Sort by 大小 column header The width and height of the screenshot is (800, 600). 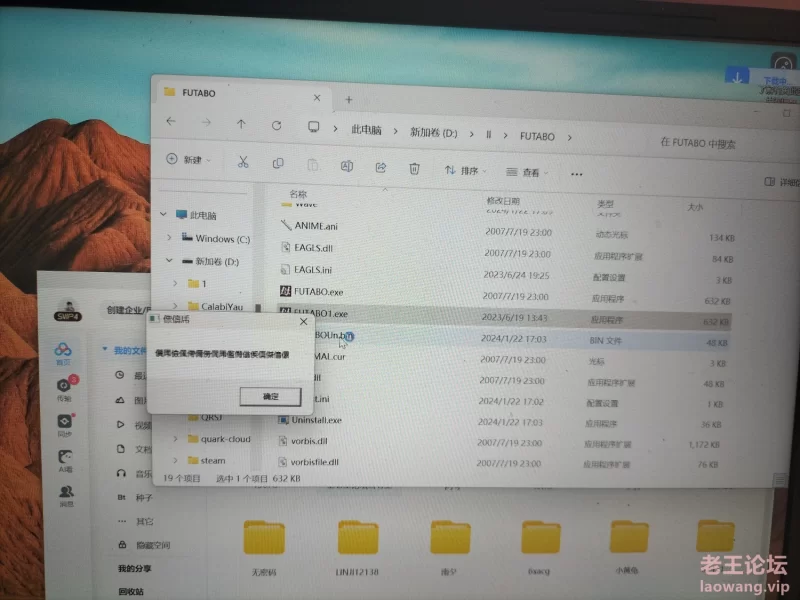[695, 207]
